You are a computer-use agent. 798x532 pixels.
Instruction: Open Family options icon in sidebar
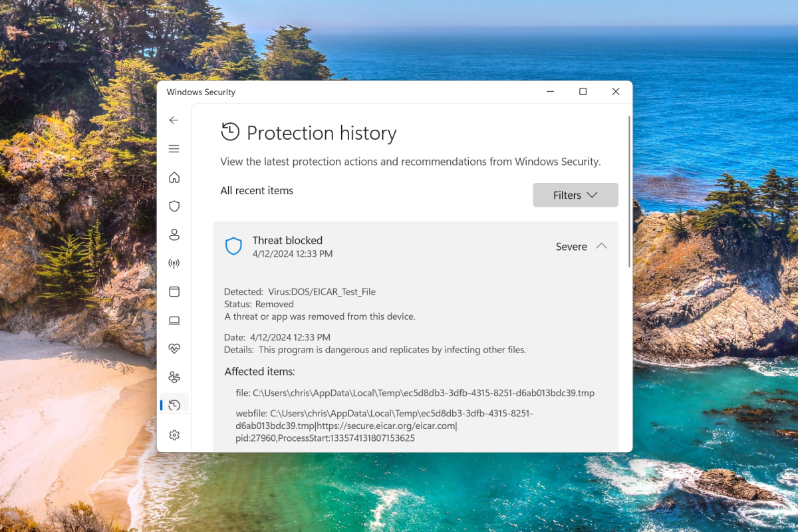174,377
